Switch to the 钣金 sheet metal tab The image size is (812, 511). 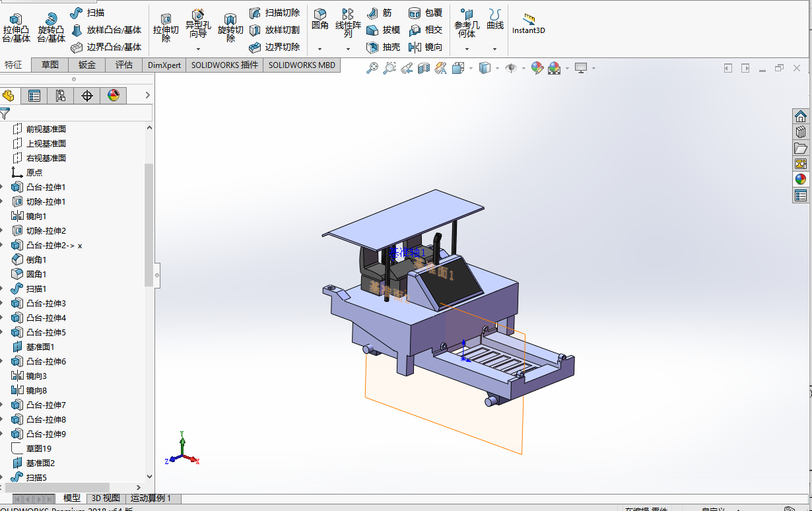[87, 65]
